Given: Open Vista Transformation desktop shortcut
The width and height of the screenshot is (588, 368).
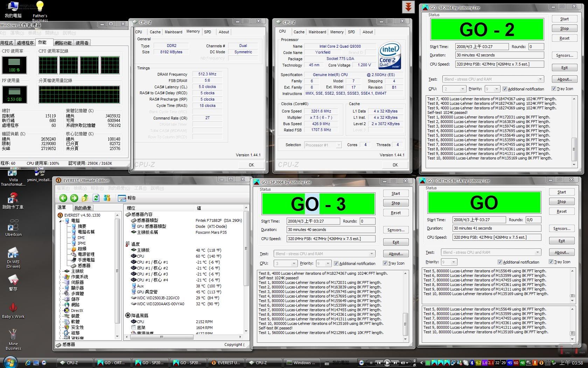Looking at the screenshot, I should click(13, 178).
